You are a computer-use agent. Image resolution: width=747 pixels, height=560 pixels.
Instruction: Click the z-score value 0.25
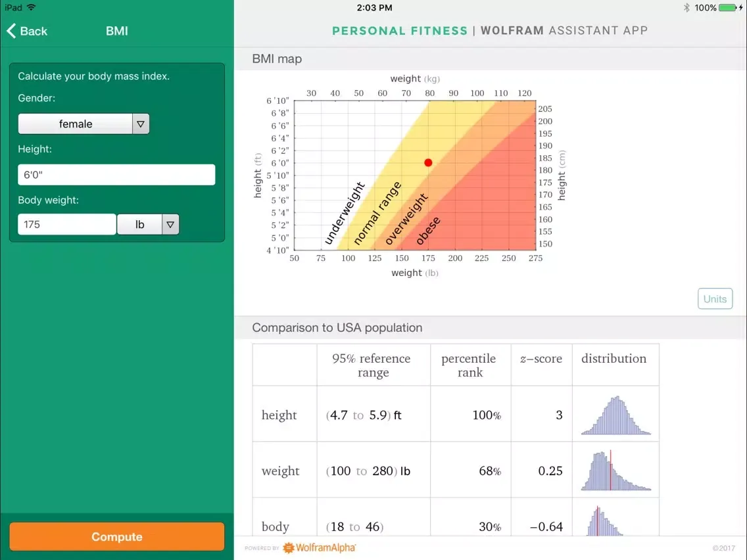tap(550, 471)
